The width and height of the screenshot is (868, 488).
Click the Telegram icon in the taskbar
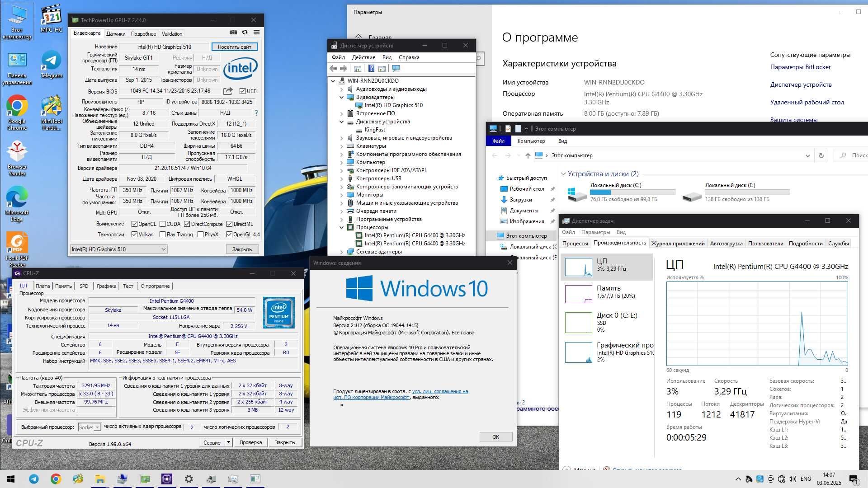click(x=34, y=479)
